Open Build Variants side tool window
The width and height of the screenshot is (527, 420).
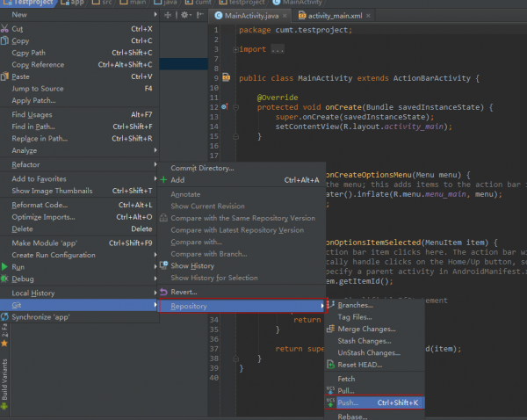(x=4, y=384)
